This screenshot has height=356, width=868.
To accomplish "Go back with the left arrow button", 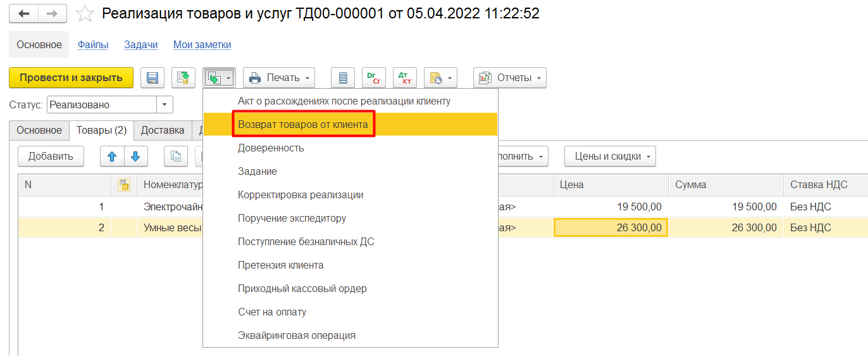I will 24,13.
